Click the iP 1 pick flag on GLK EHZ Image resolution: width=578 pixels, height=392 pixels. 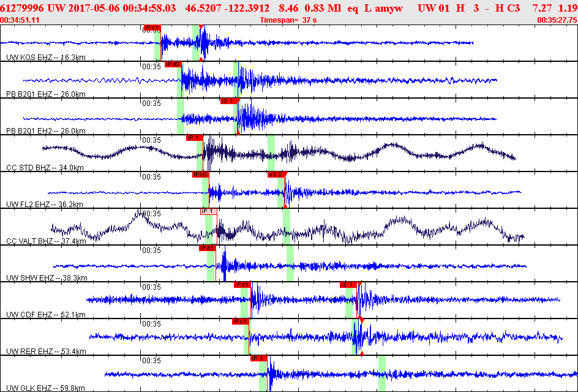point(259,358)
